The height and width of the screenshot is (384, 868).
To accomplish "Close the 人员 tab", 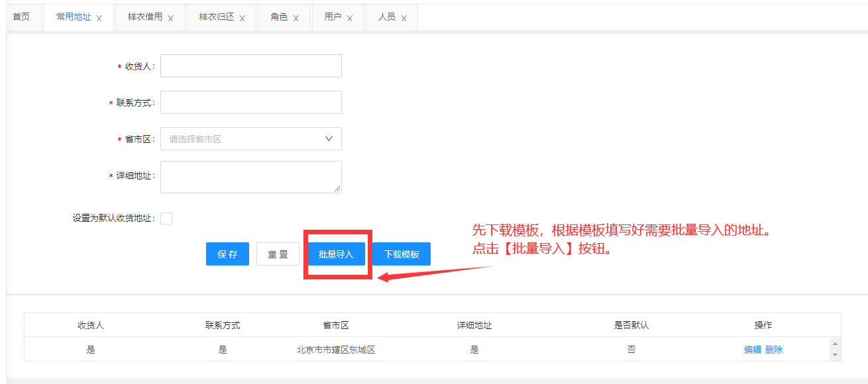I will point(404,19).
